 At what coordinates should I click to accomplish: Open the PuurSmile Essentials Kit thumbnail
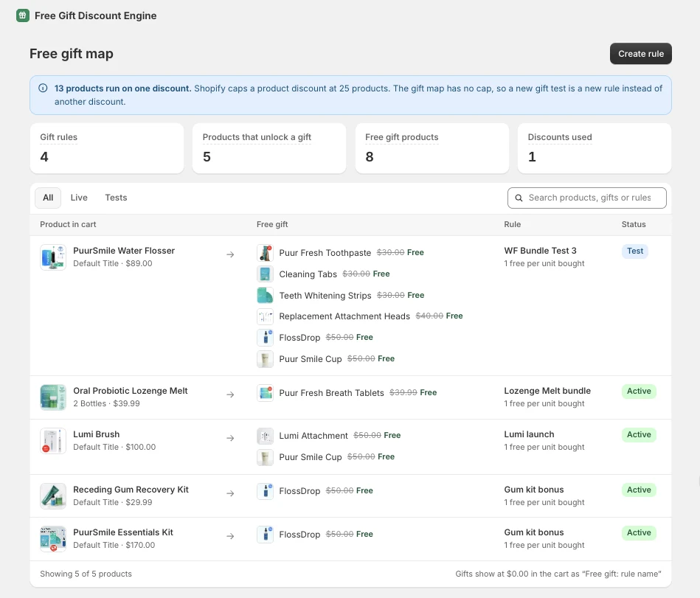(53, 539)
